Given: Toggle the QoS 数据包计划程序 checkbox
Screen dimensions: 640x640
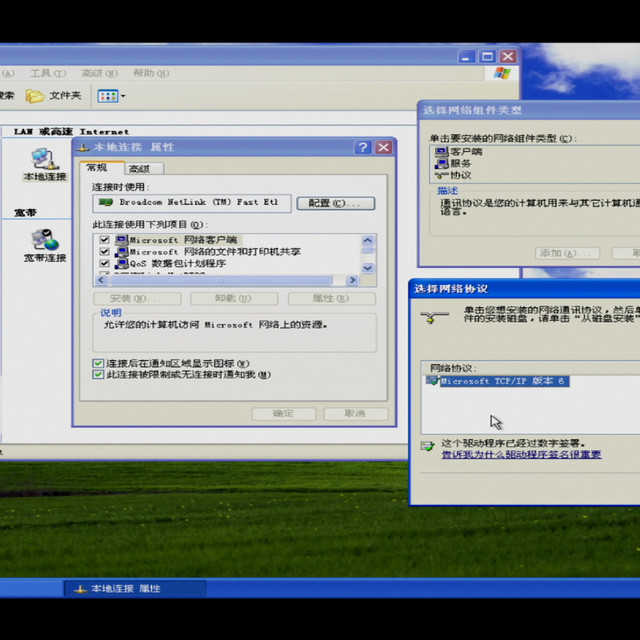Looking at the screenshot, I should pos(104,263).
